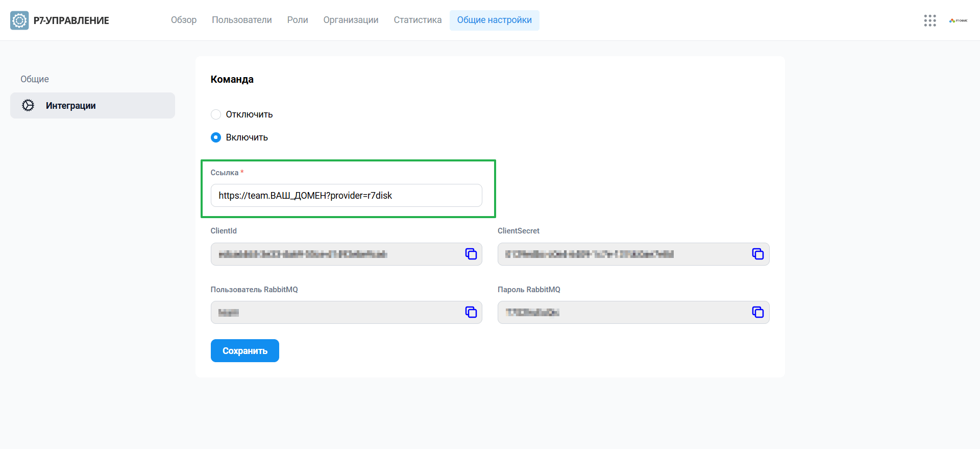Image resolution: width=980 pixels, height=449 pixels.
Task: Click the profile logo in top-right corner
Action: (x=959, y=20)
